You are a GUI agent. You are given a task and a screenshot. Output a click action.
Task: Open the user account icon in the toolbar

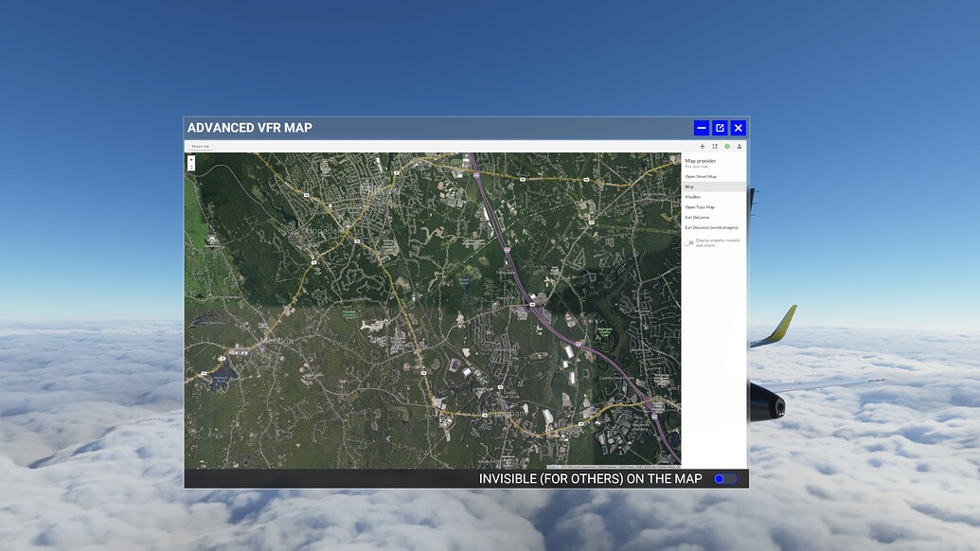pyautogui.click(x=739, y=146)
